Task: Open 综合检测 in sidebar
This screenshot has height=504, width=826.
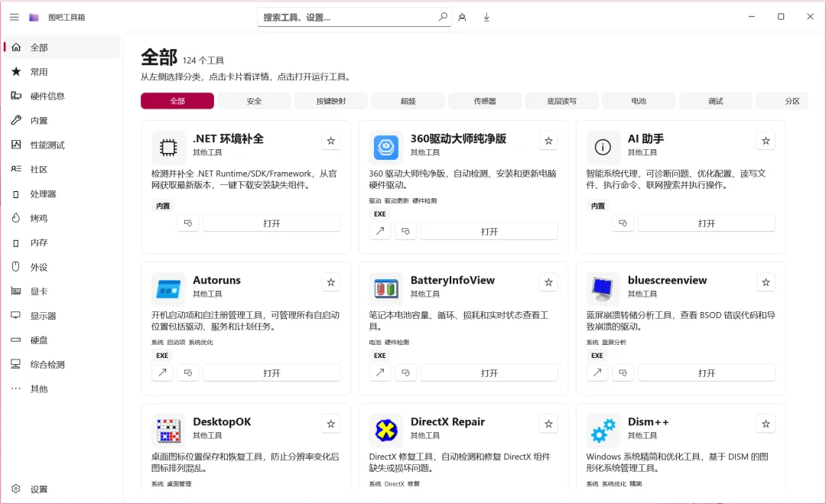Action: coord(62,365)
